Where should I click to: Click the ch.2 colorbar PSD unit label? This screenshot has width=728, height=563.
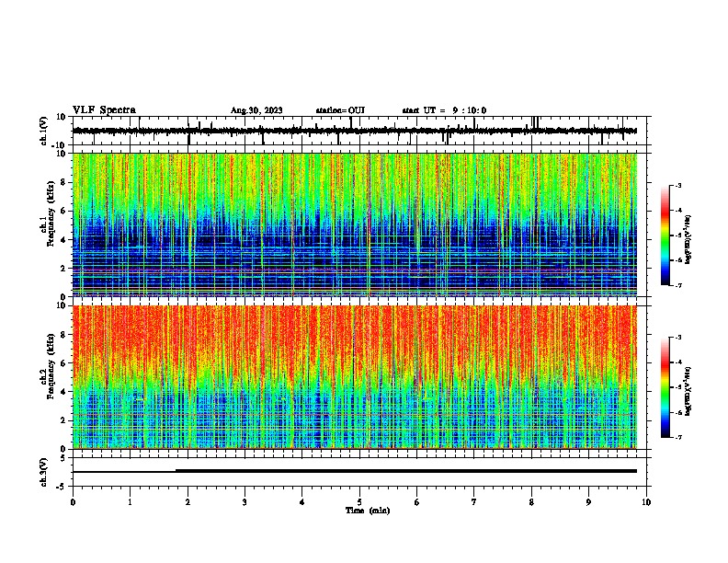[688, 391]
